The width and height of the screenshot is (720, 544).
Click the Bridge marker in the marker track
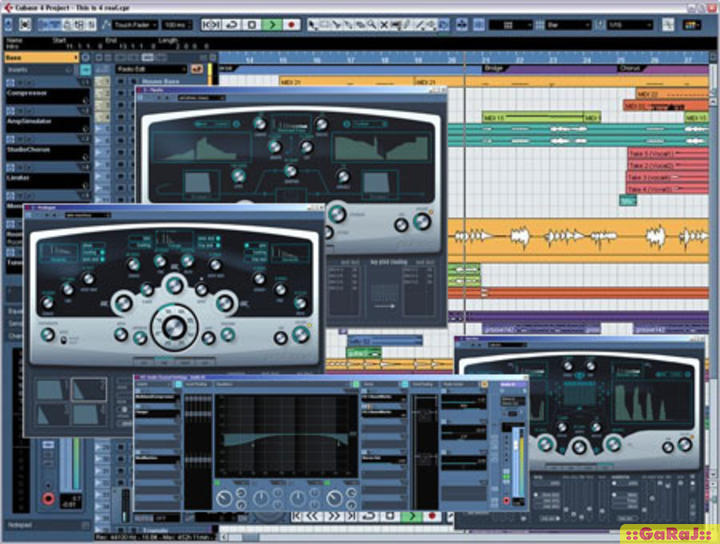(x=494, y=69)
